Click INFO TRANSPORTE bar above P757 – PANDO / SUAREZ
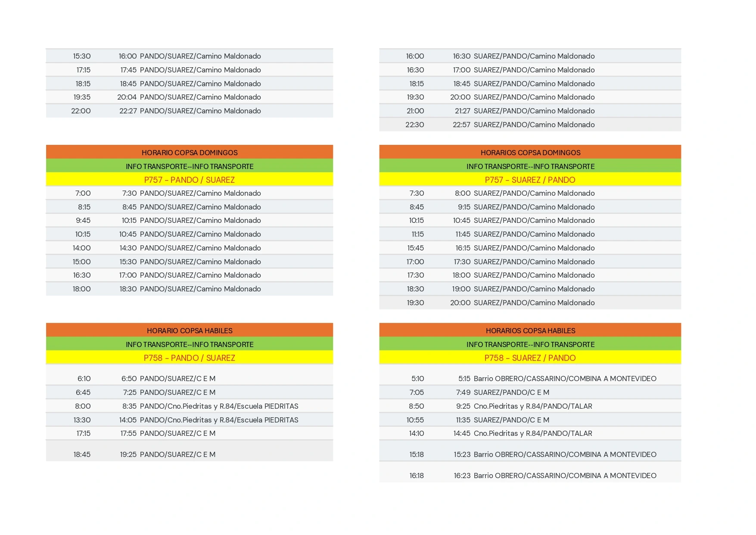 [190, 166]
